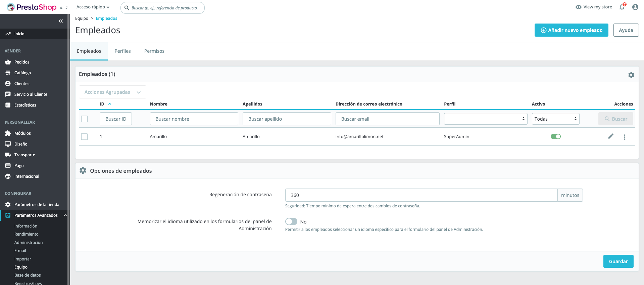
Task: Open Administración in the sidebar submenu
Action: click(29, 243)
